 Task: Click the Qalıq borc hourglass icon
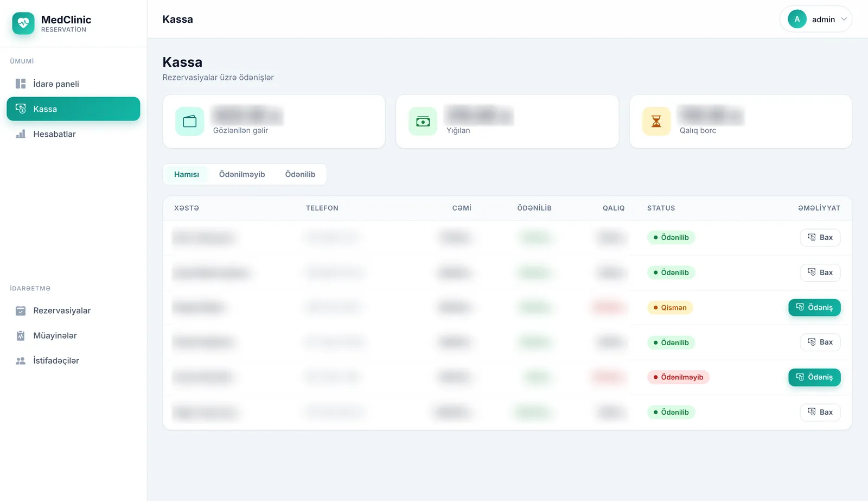coord(656,121)
